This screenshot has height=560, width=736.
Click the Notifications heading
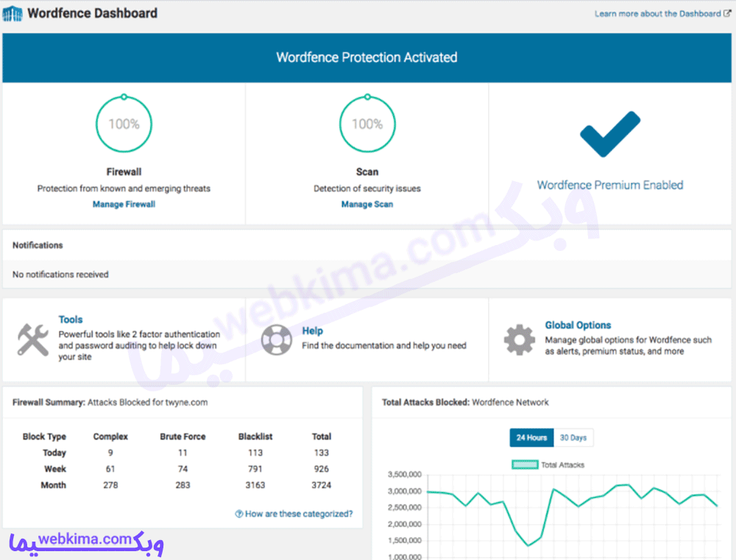38,245
